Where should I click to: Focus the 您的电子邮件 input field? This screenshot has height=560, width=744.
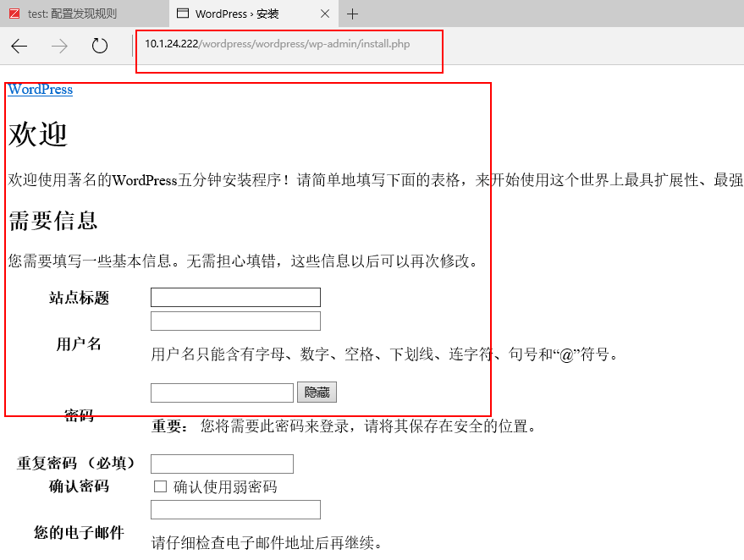235,510
